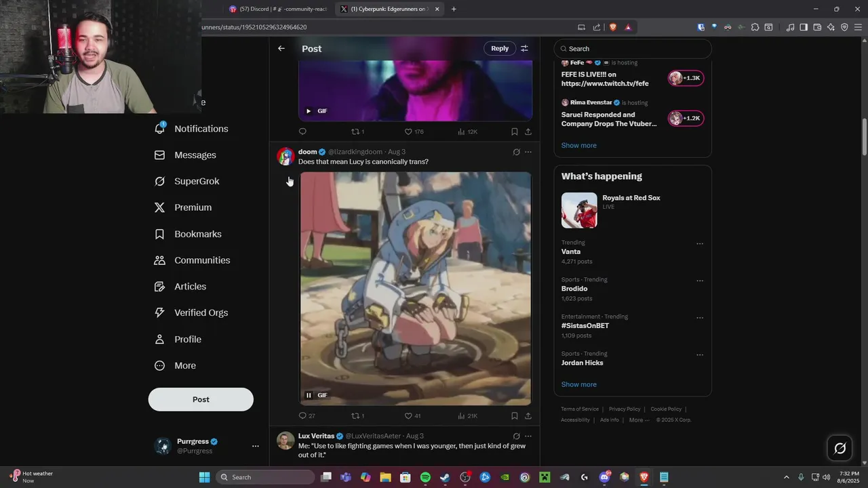
Task: Open Windows Start menu
Action: tap(204, 477)
